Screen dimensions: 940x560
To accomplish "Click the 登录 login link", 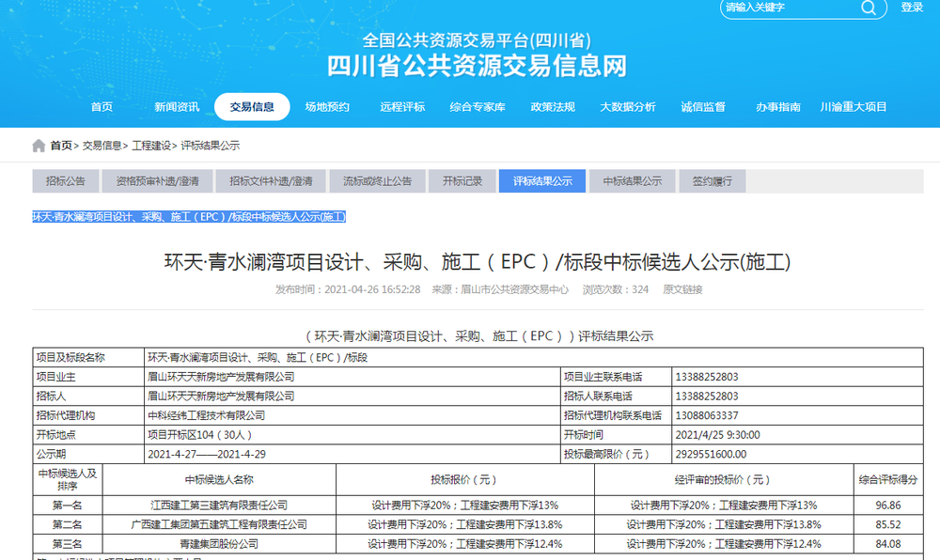I will (x=912, y=8).
